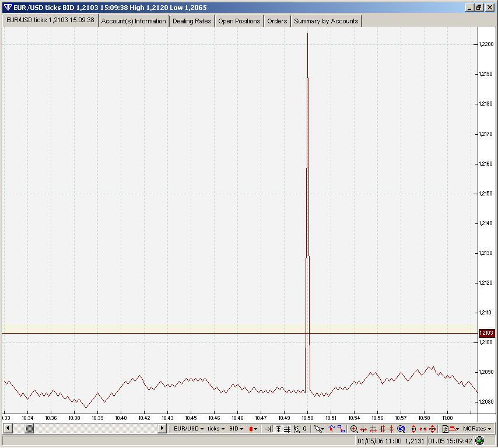498x448 pixels.
Task: Open the Summary by Accounts tab
Action: [x=326, y=21]
